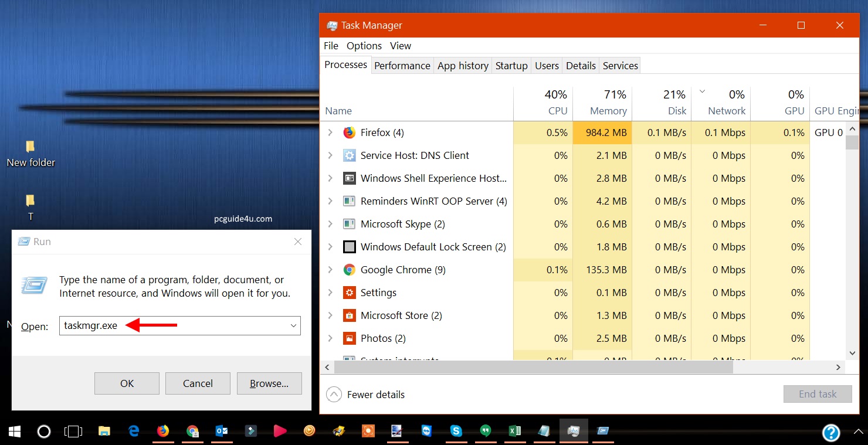Click the Google Chrome process icon
Image resolution: width=868 pixels, height=445 pixels.
coord(350,270)
